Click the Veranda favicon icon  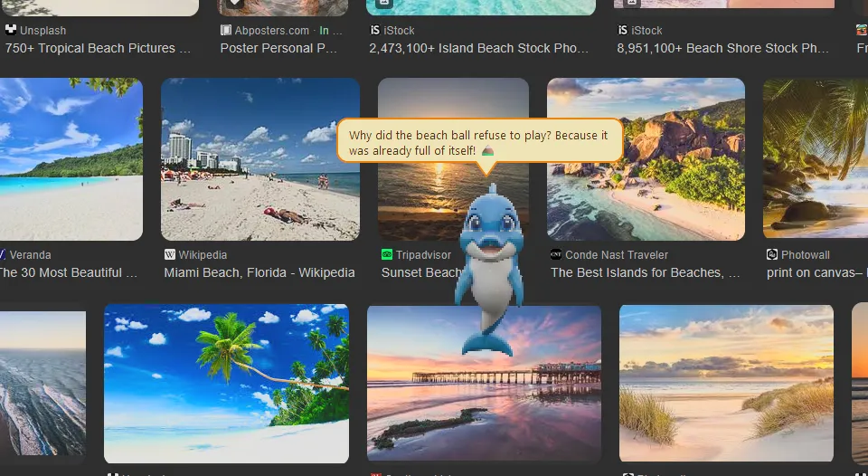tap(2, 254)
